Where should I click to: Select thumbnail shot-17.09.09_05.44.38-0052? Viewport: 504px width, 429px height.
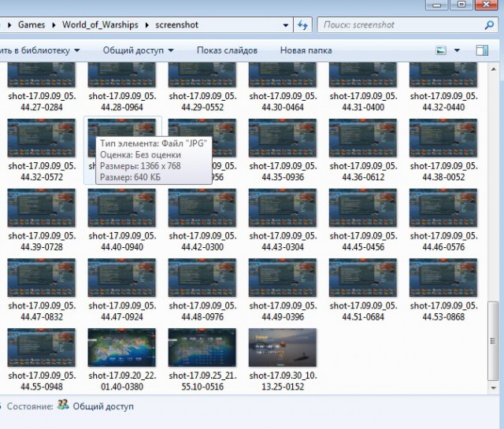pyautogui.click(x=443, y=138)
